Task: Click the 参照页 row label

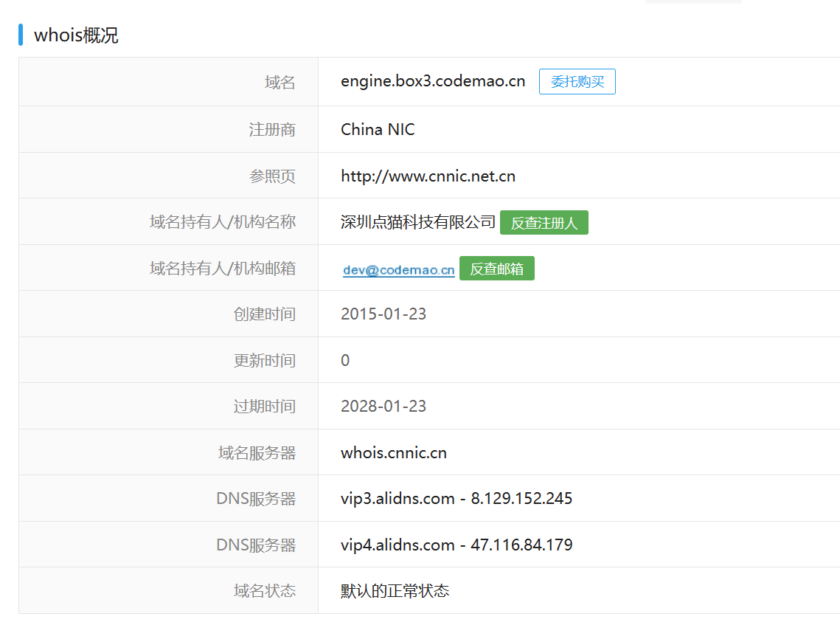Action: [272, 176]
